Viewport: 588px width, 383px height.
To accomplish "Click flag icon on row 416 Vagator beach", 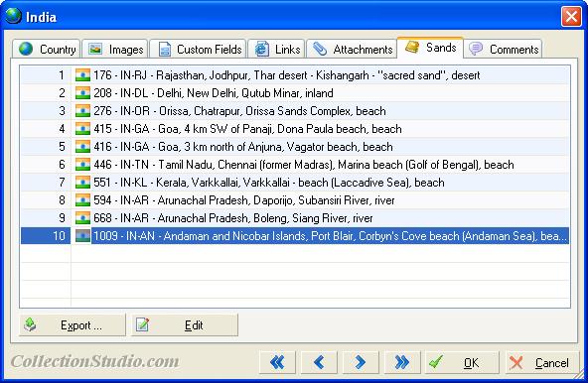I will click(x=82, y=147).
